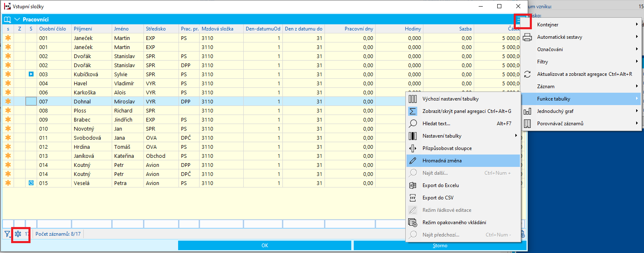Screen dimensions: 644x253
Task: Click the column-settings icon for Nastavení tabulky
Action: click(x=413, y=136)
